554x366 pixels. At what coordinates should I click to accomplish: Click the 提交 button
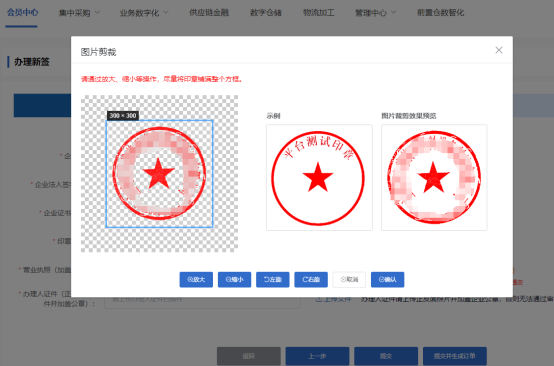[386, 356]
